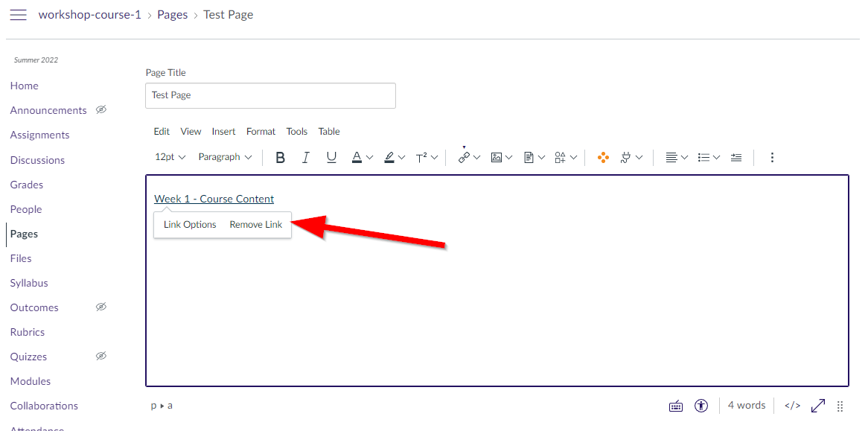The height and width of the screenshot is (431, 868).
Task: Click the bulleted list icon
Action: pyautogui.click(x=703, y=158)
